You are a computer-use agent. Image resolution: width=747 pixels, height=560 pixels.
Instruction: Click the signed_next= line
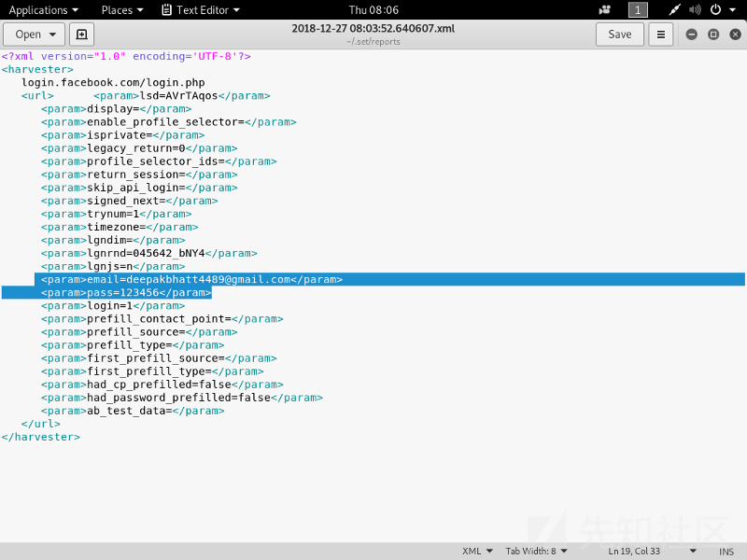click(129, 201)
